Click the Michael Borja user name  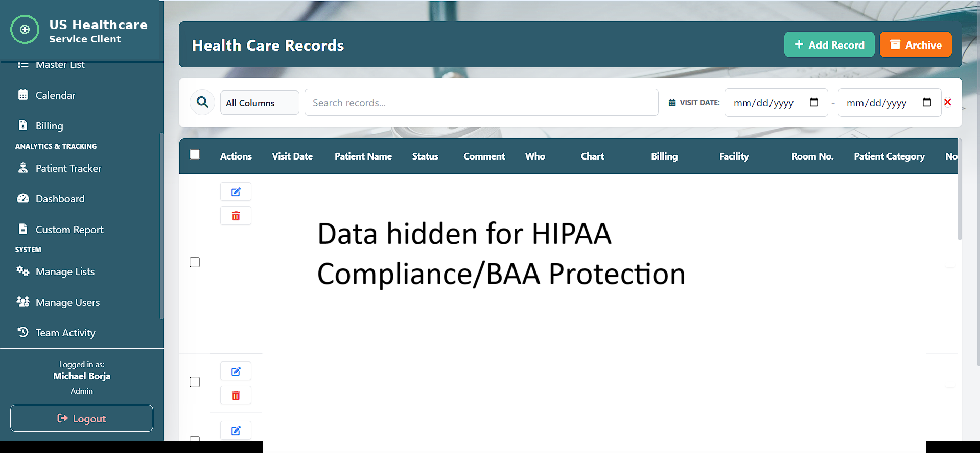pos(82,376)
